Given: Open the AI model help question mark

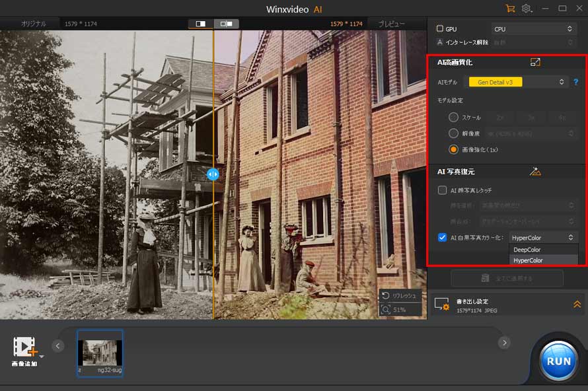Looking at the screenshot, I should [575, 83].
